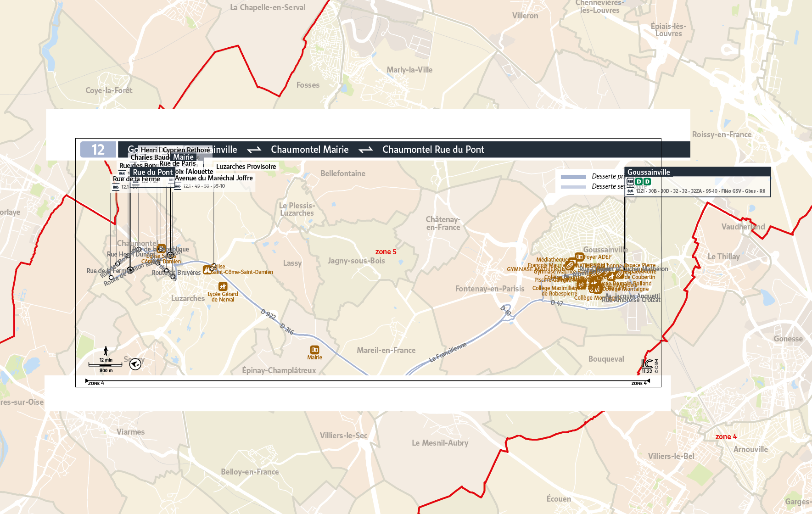Select the Luzarches Provisoire stop label
The image size is (812, 514).
[246, 167]
